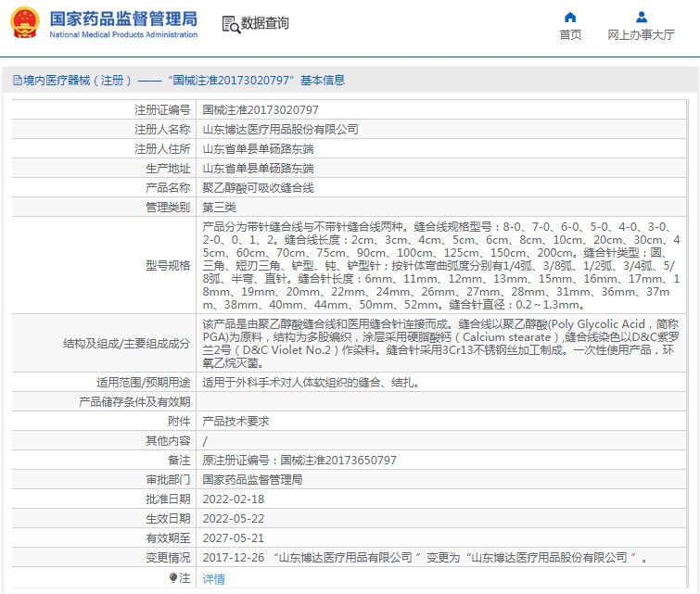
Task: Click the bulb icon beside 注
Action: [172, 577]
